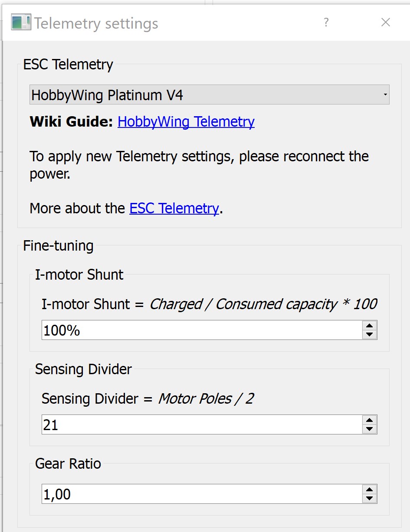This screenshot has width=410, height=532.
Task: Follow the ESC Telemetry link
Action: point(174,209)
